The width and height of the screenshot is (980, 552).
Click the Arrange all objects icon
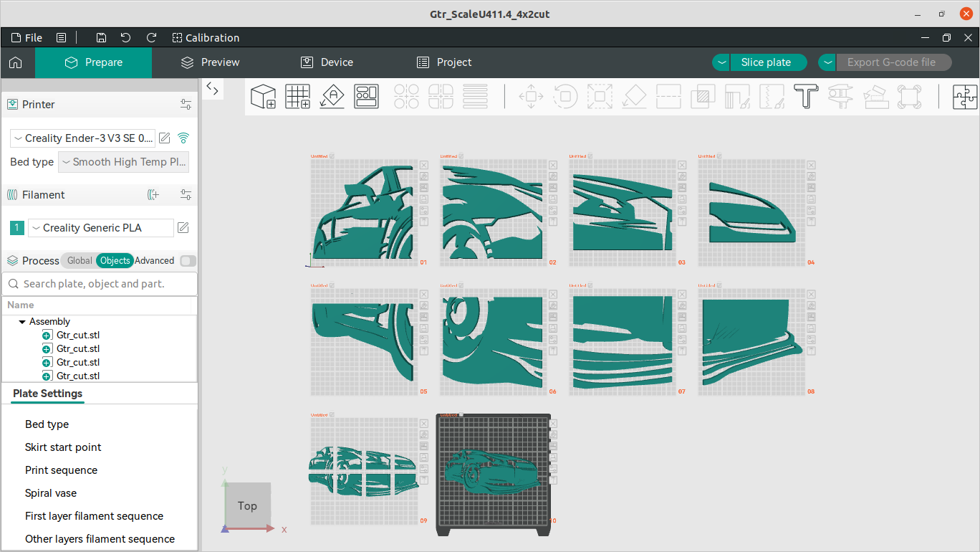point(366,96)
